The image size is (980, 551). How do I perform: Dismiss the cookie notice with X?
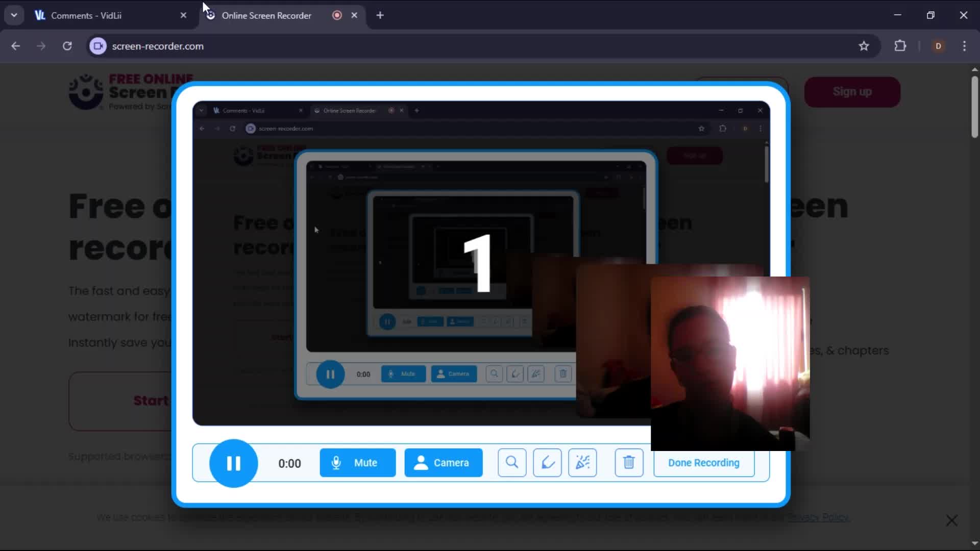click(x=951, y=520)
